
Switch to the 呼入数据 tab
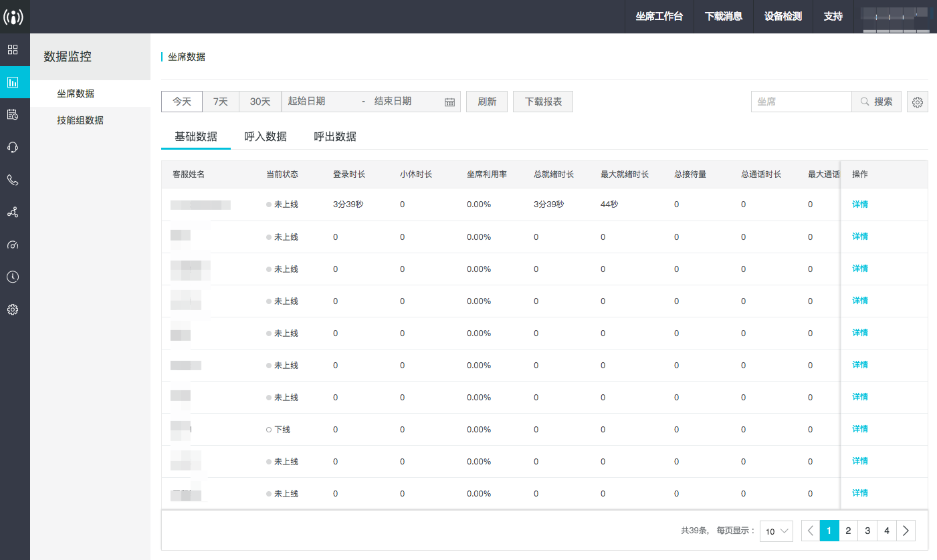point(266,136)
